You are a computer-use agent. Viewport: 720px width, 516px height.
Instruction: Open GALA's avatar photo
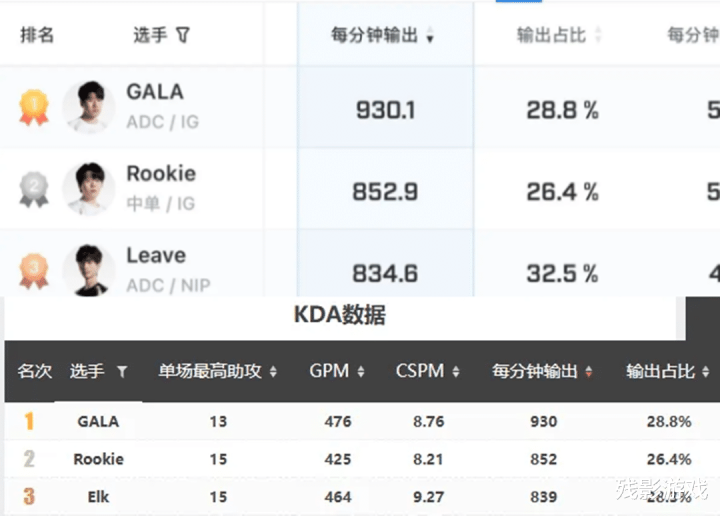pyautogui.click(x=89, y=107)
